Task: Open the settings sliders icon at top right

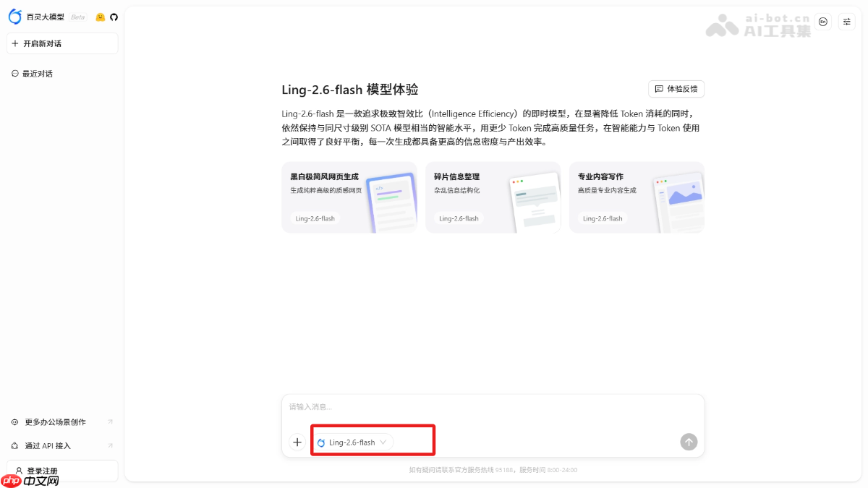Action: tap(846, 22)
